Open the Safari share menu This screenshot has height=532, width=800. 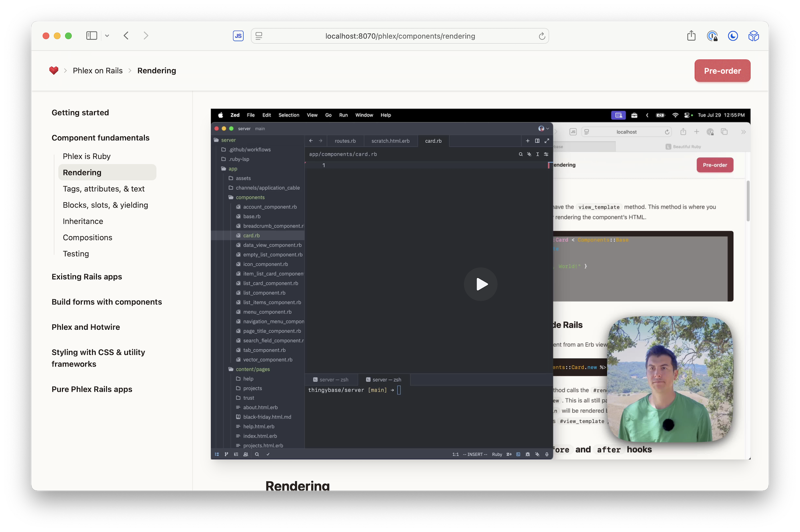691,36
